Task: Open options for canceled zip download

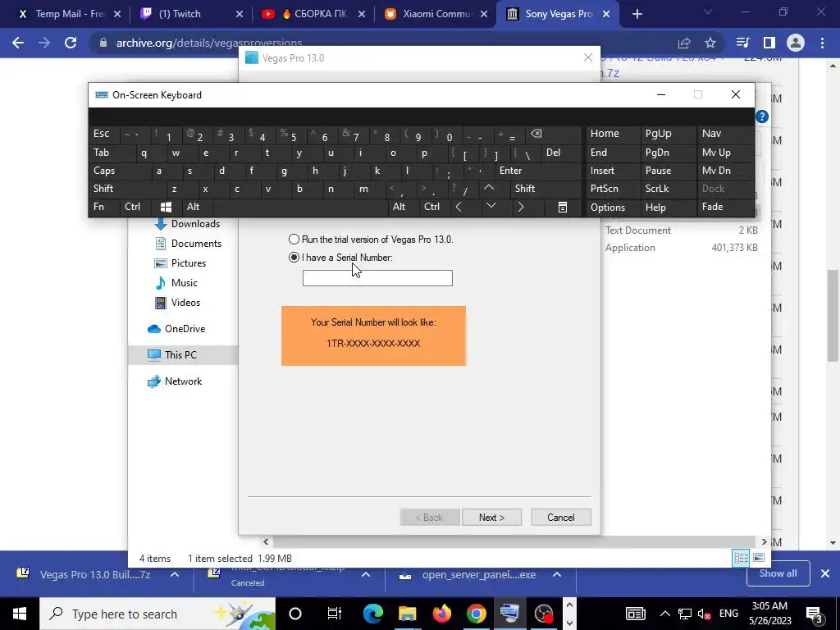Action: [366, 574]
